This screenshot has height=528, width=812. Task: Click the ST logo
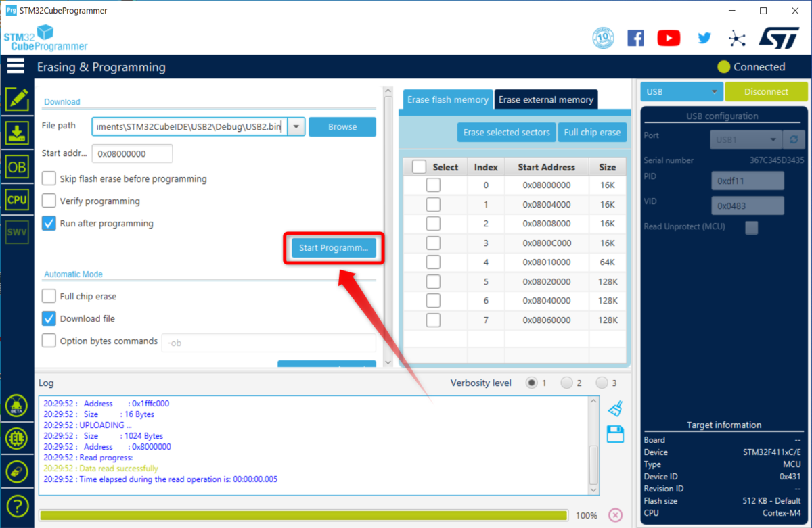[x=778, y=38]
